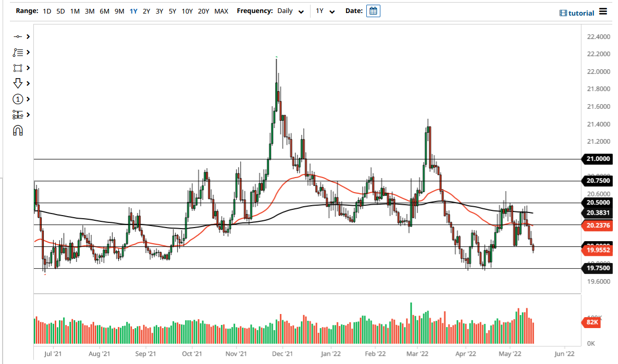618x364 pixels.
Task: Toggle the magnet snap tool
Action: (17, 130)
